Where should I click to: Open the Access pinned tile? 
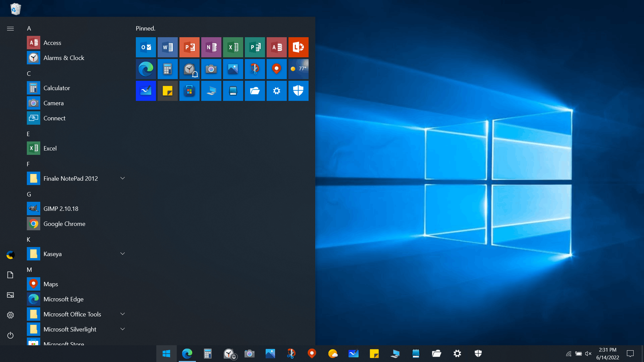tap(276, 47)
